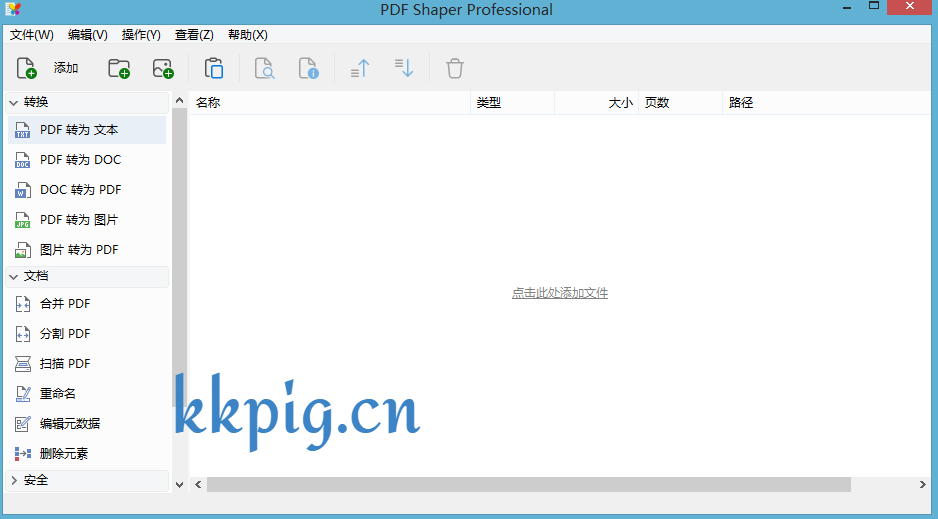Collapse the 转换 section

pos(87,103)
